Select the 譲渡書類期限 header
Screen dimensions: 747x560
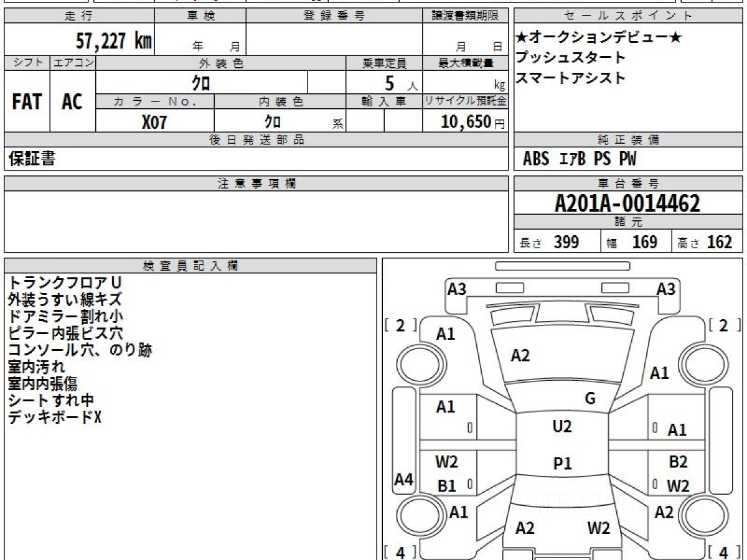click(x=466, y=16)
